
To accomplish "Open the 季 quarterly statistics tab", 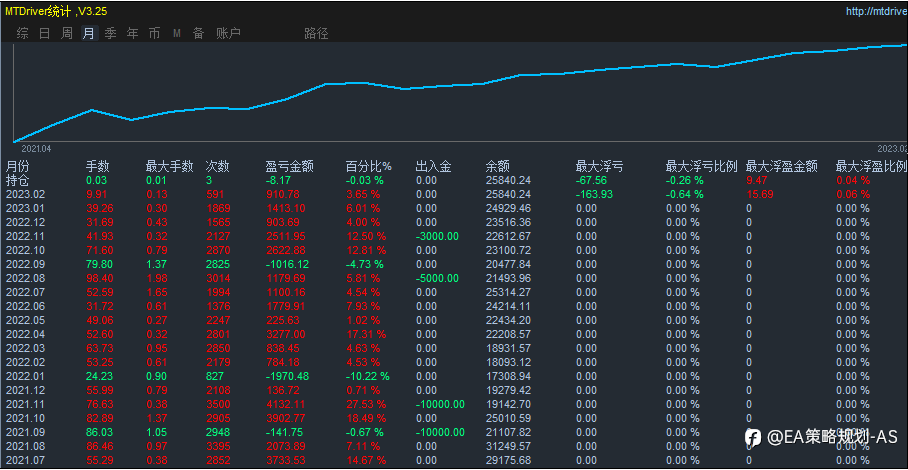I will tap(111, 34).
